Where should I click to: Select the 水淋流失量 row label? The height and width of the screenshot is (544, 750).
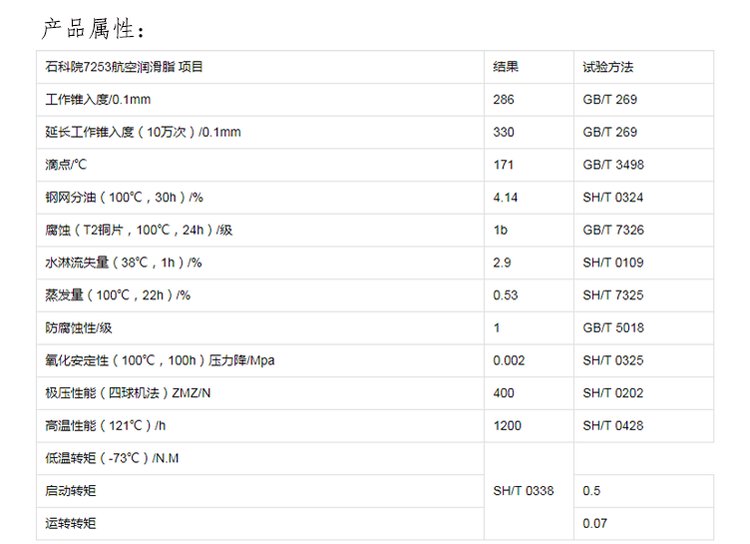click(x=123, y=263)
